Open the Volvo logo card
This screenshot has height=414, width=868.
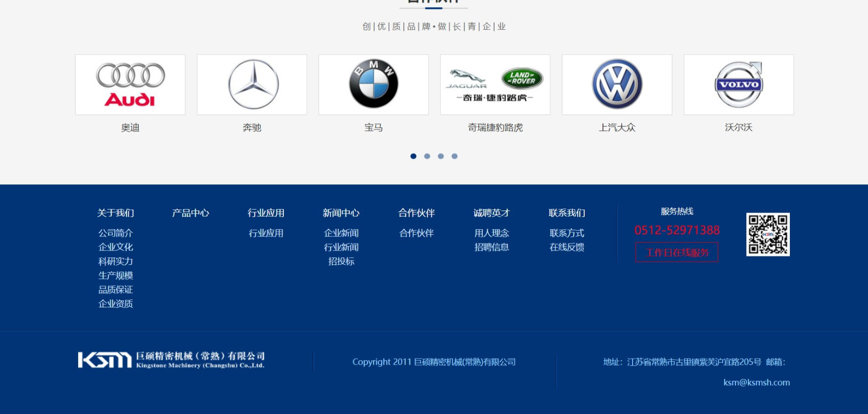coord(738,84)
